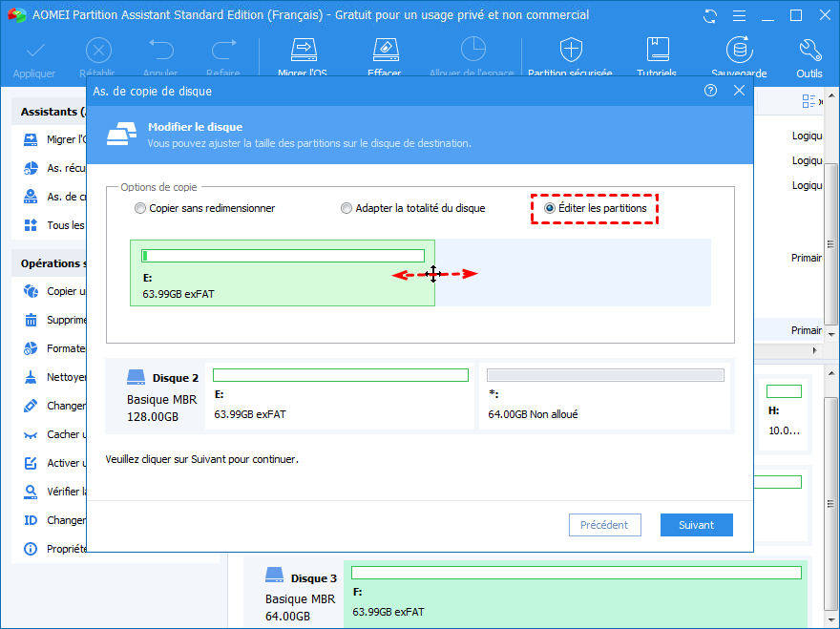Click the Migrer l'OS toolbar icon

(304, 51)
